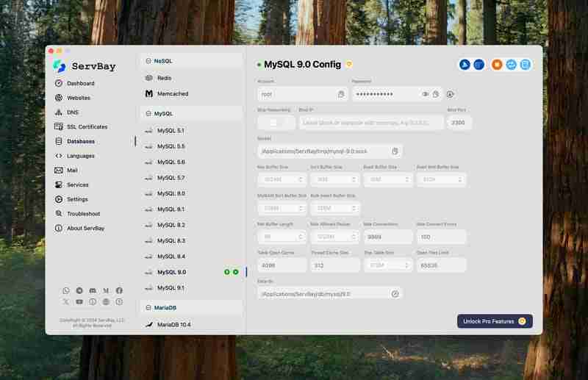Open the Discord social icon
Screen dimensions: 588x380
pos(93,291)
